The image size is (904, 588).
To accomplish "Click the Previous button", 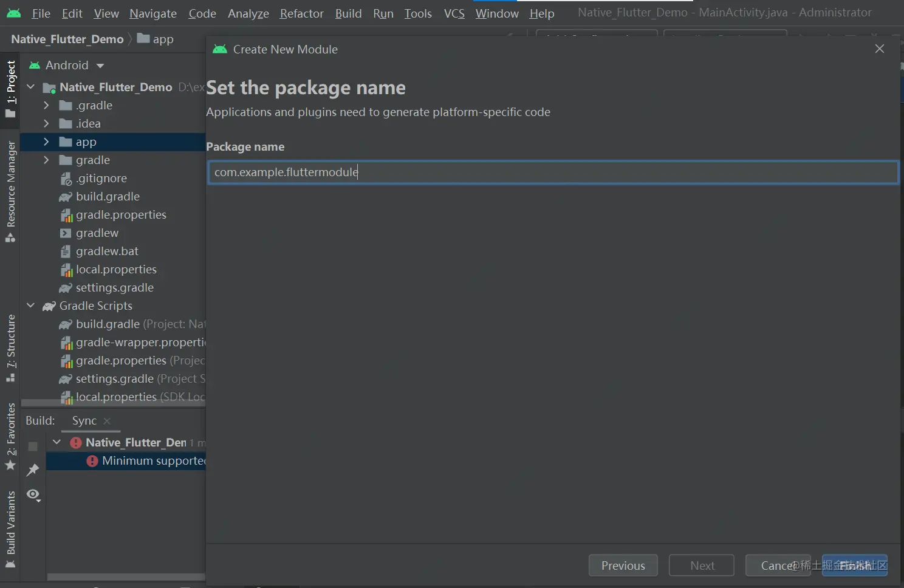I will 623,566.
